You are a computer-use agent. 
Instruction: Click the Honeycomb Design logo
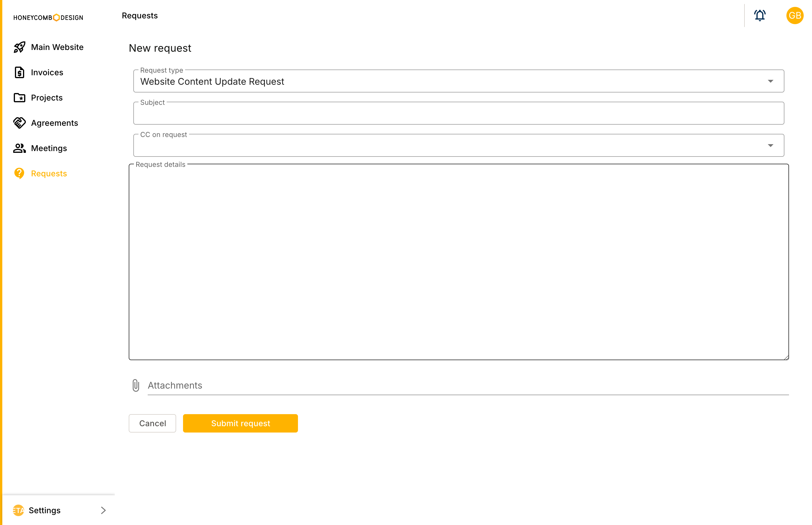48,18
